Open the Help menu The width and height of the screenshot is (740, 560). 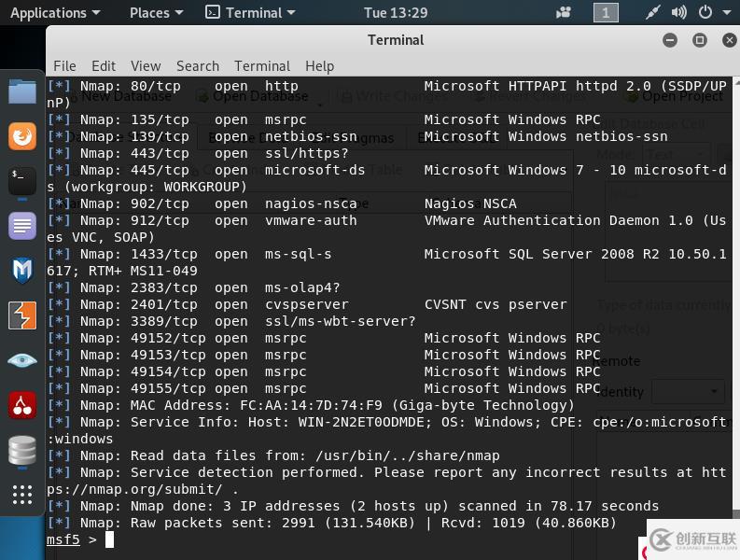tap(319, 66)
